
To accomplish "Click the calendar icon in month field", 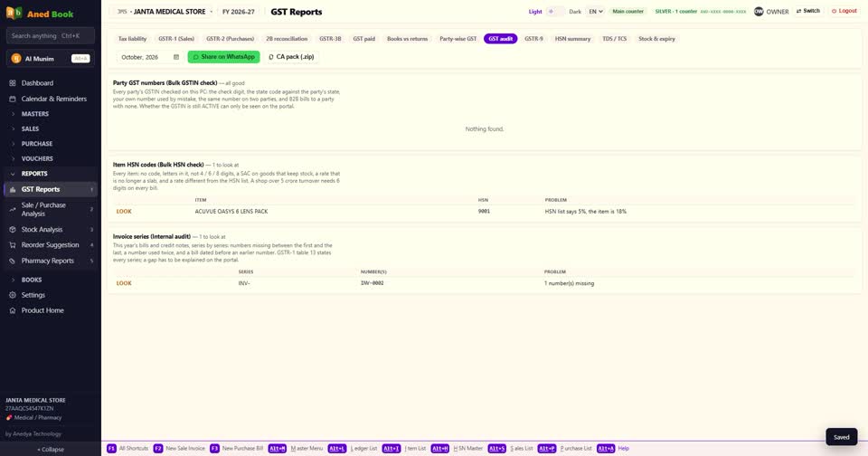I will [x=176, y=57].
